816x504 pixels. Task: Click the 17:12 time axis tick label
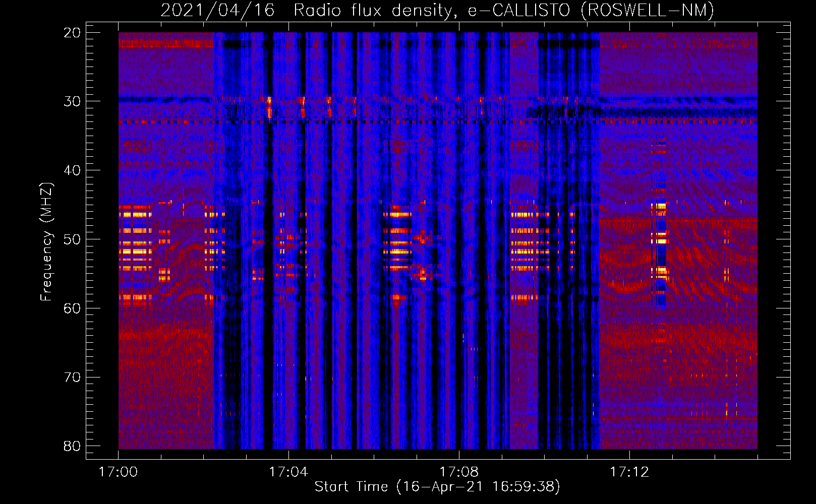tap(629, 472)
